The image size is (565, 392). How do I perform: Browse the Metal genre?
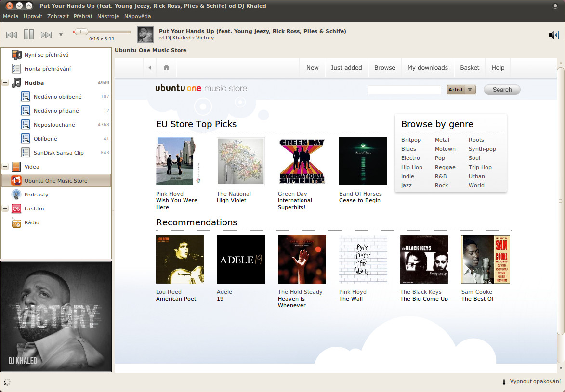[442, 140]
